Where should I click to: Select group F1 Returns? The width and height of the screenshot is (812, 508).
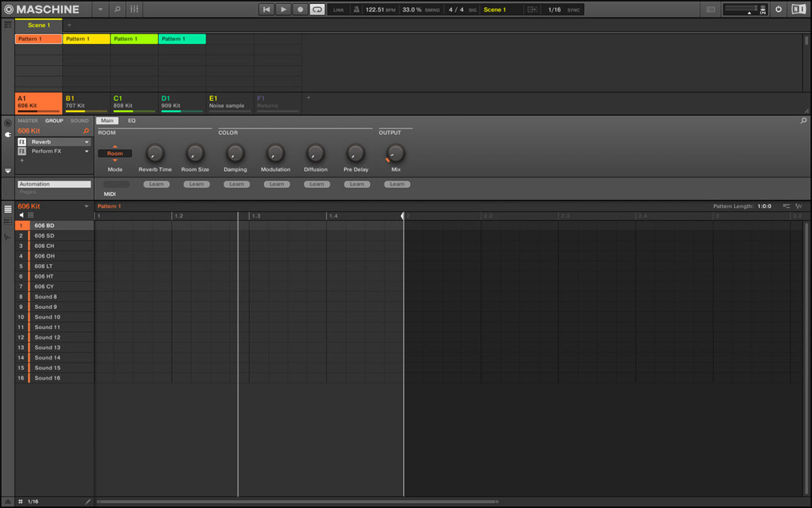click(277, 102)
